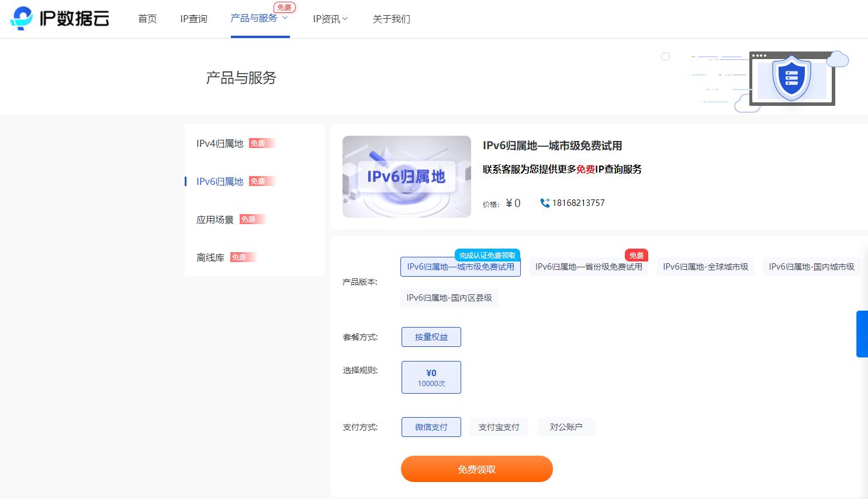
Task: Click the orange 免费领取 button
Action: click(476, 469)
